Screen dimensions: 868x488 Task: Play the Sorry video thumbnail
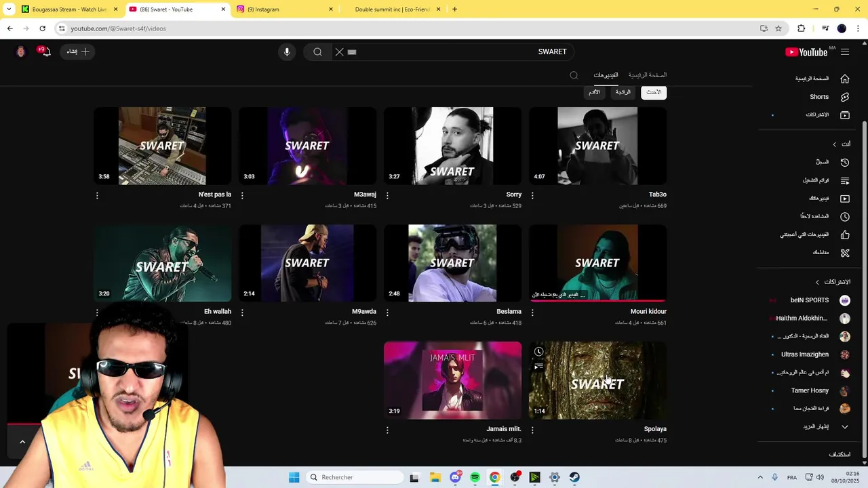coord(452,146)
